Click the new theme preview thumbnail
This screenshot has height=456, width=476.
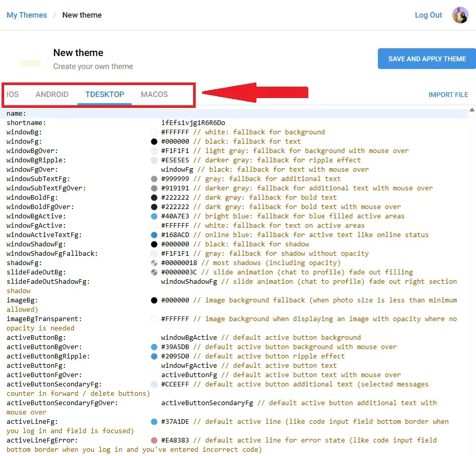click(x=30, y=63)
